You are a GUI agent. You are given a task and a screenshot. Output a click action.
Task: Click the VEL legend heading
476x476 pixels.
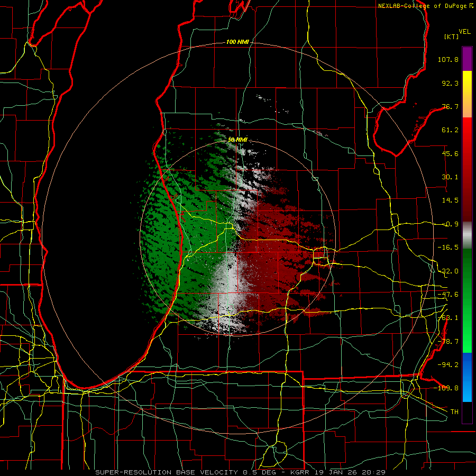(x=464, y=32)
